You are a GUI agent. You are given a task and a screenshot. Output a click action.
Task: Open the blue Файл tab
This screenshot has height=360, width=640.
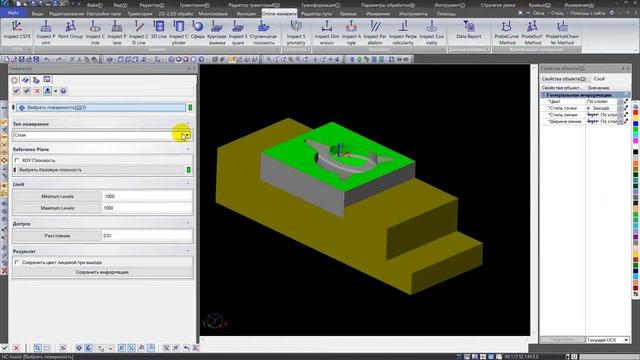13,13
